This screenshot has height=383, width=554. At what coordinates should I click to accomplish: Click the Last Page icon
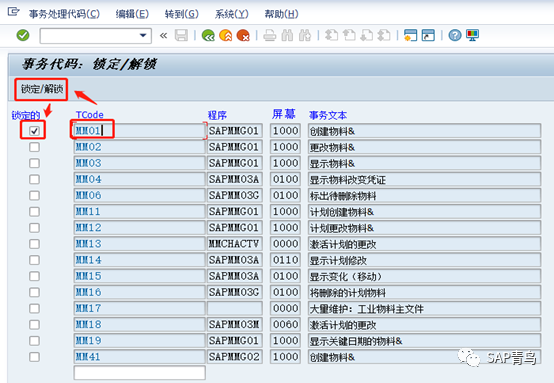(x=384, y=35)
